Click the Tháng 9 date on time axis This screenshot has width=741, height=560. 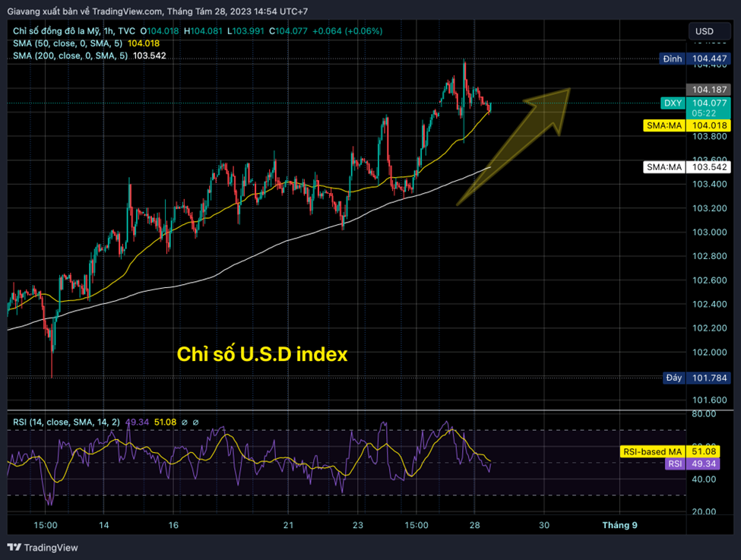click(619, 525)
